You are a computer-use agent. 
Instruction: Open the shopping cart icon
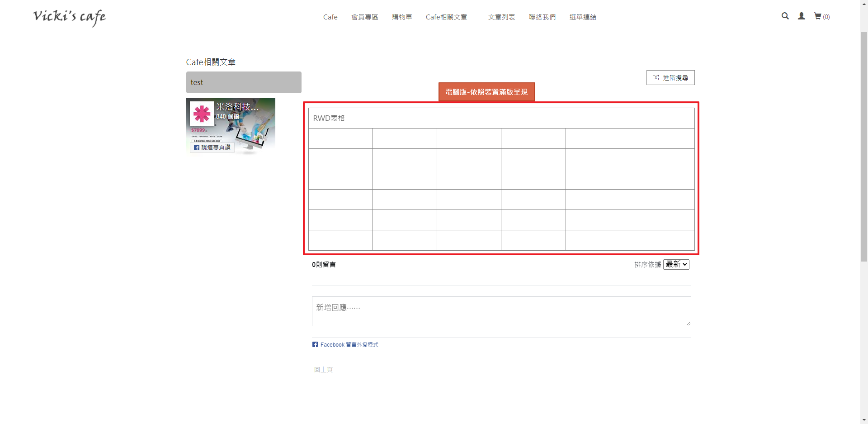818,16
